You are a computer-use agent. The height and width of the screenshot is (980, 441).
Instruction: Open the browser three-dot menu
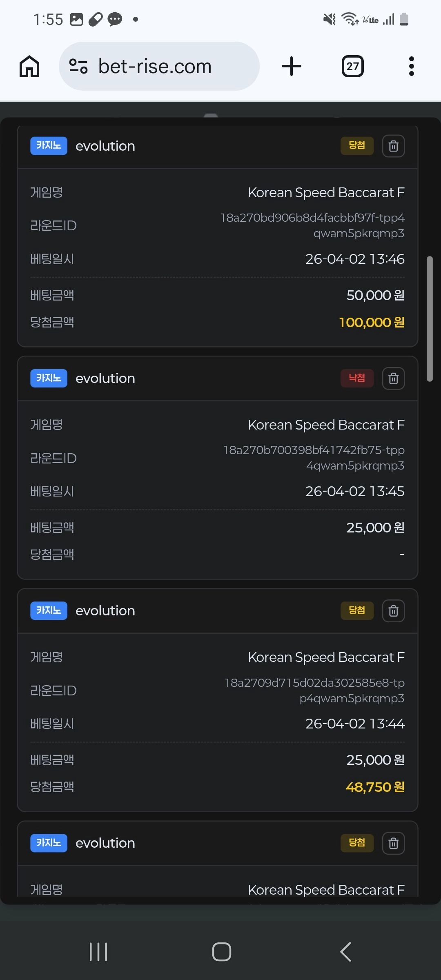411,66
